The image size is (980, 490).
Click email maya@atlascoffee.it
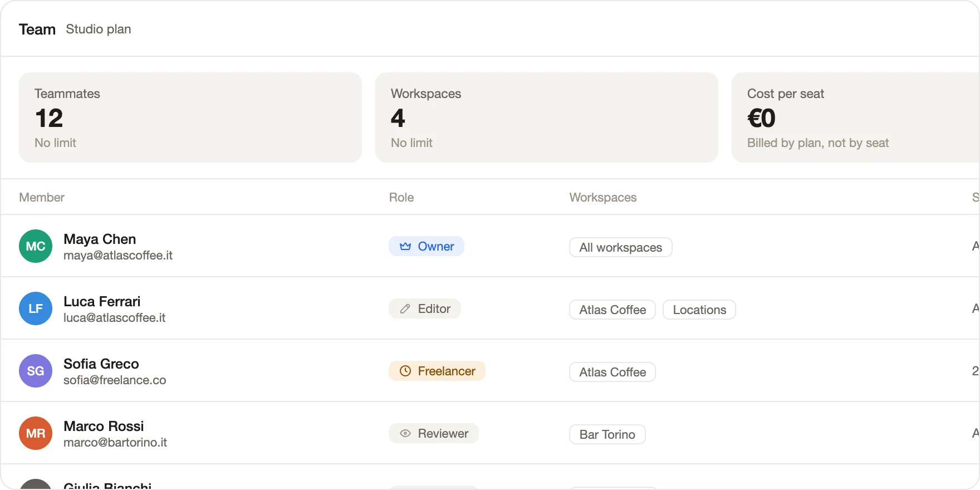point(118,255)
